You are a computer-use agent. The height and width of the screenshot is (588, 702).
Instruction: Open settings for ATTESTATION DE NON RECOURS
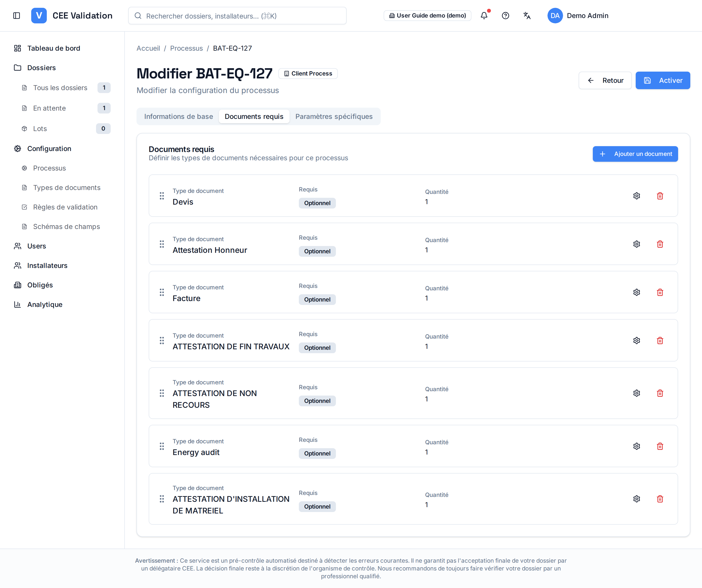tap(636, 393)
